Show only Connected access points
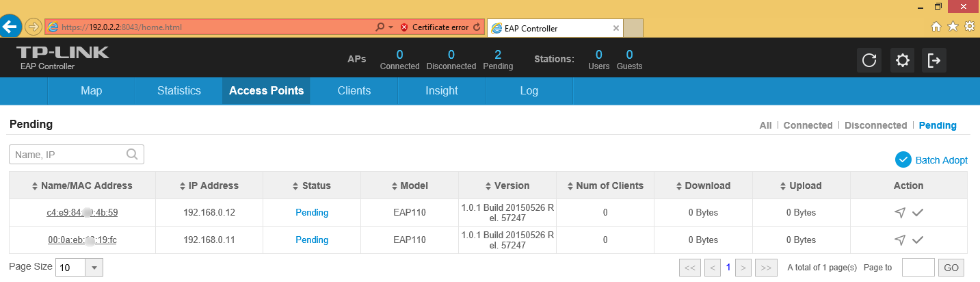This screenshot has width=980, height=282. pyautogui.click(x=808, y=125)
